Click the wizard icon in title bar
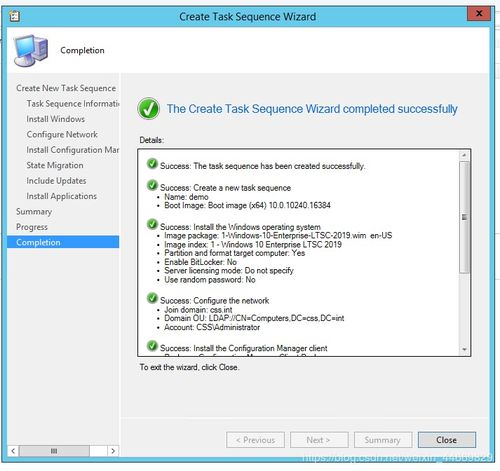The height and width of the screenshot is (471, 500). (14, 16)
